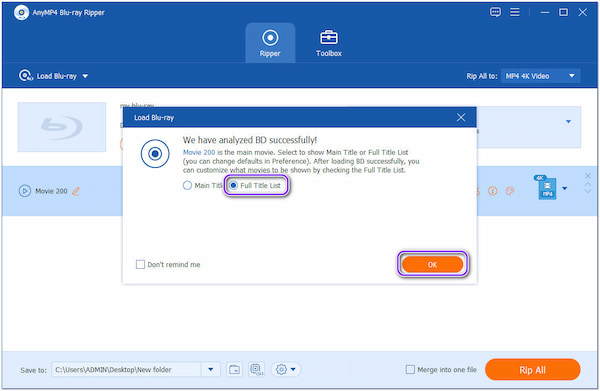Viewport: 600px width, 391px height.
Task: Enable Merge into one file checkbox
Action: tap(410, 370)
